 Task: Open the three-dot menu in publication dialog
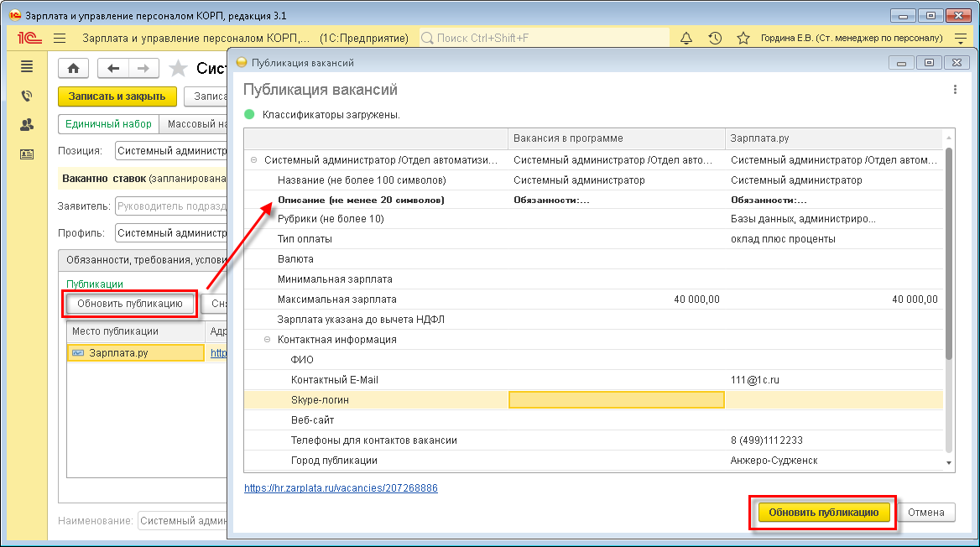955,90
